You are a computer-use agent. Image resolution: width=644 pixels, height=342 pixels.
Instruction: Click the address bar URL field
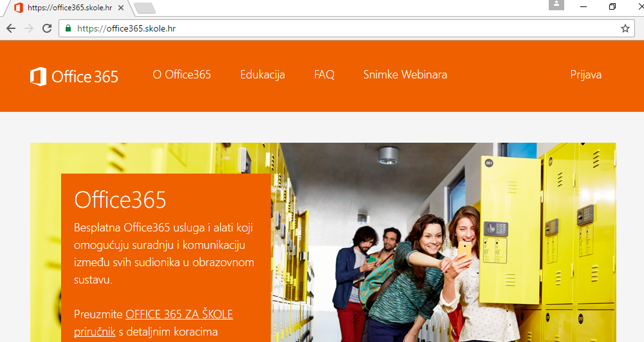[x=346, y=28]
